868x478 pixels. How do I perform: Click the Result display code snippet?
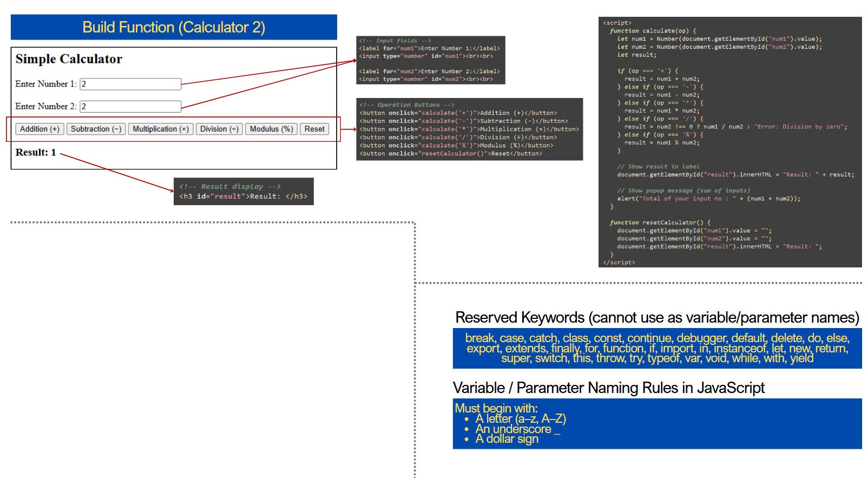(x=243, y=192)
